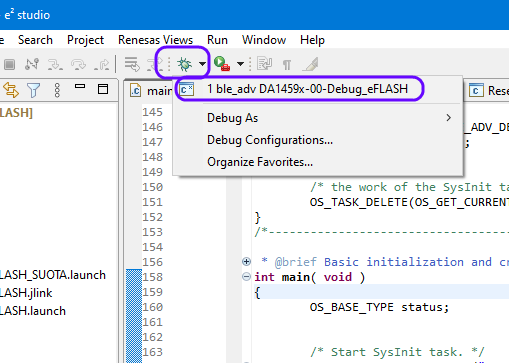This screenshot has width=509, height=363.
Task: Open the Debug launch dropdown arrow
Action: [202, 64]
